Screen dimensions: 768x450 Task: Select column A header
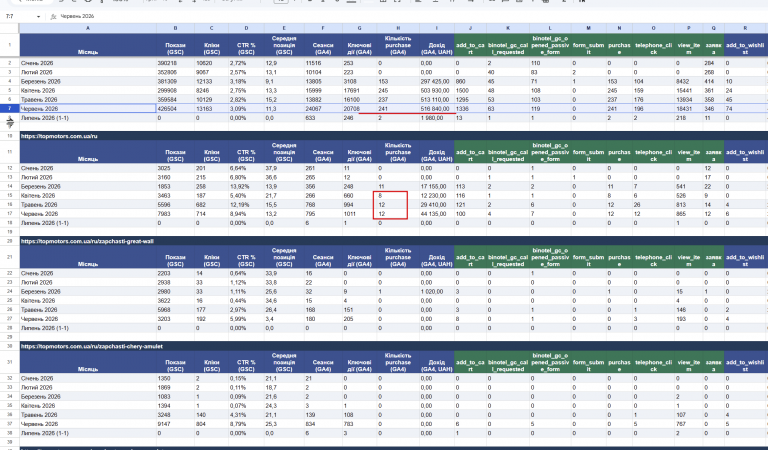coord(88,28)
